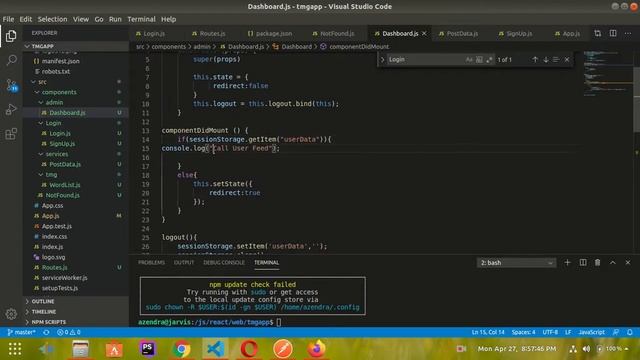This screenshot has height=360, width=640.
Task: Click the componentDidMount breadcrumb
Action: click(359, 47)
